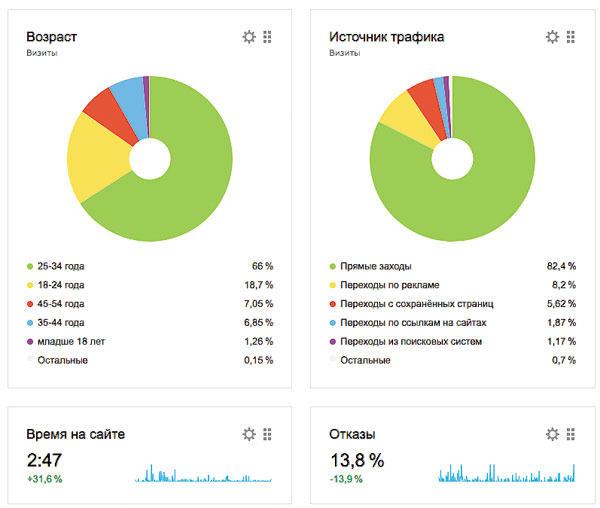Click the 13,8 % bounce rate value

[357, 460]
